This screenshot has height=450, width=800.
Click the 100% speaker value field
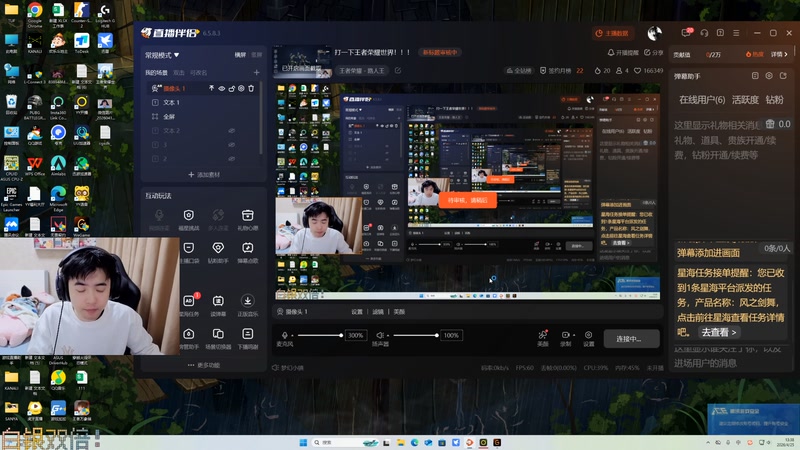pyautogui.click(x=451, y=335)
